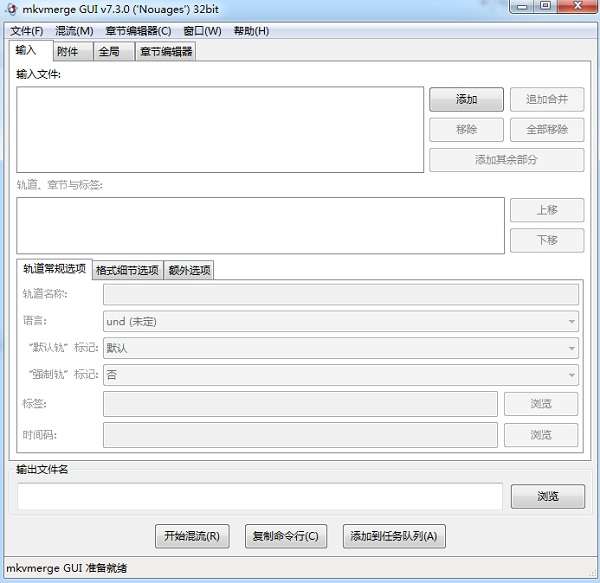Minimize the mkvmerge GUI window

click(x=523, y=6)
